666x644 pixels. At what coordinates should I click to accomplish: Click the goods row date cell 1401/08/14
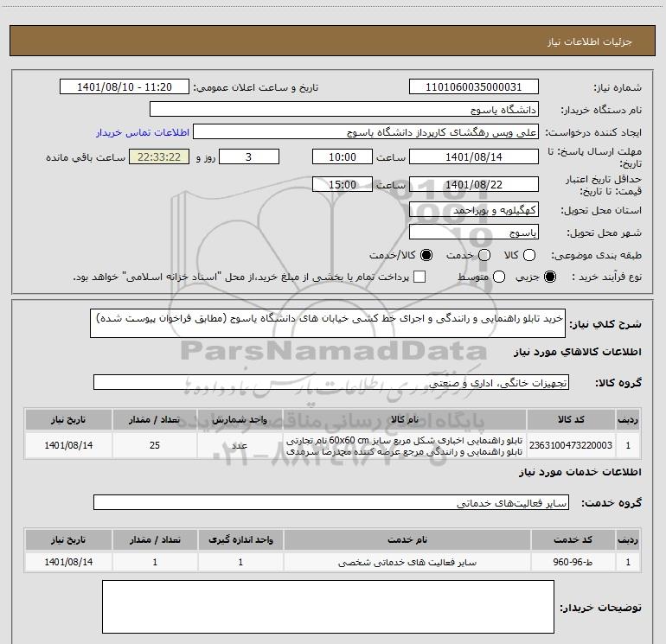point(68,445)
